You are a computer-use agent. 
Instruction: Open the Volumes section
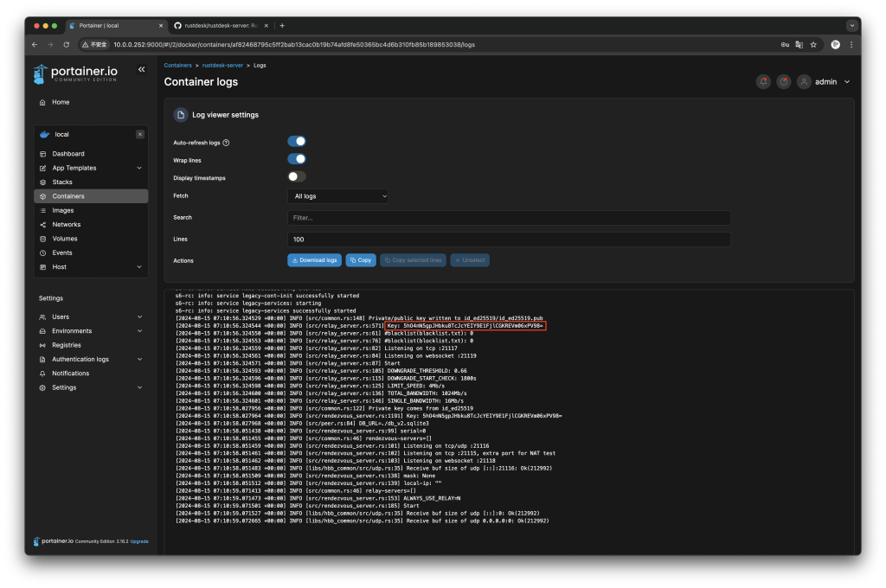pos(63,238)
